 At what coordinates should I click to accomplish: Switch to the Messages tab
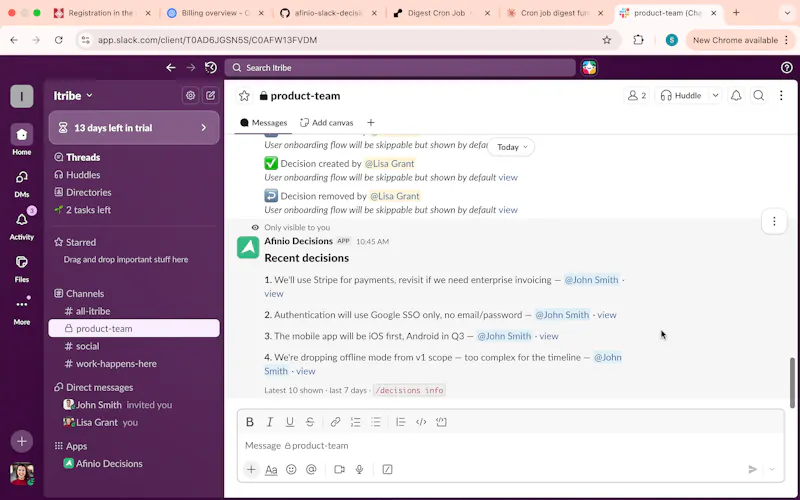coord(264,122)
